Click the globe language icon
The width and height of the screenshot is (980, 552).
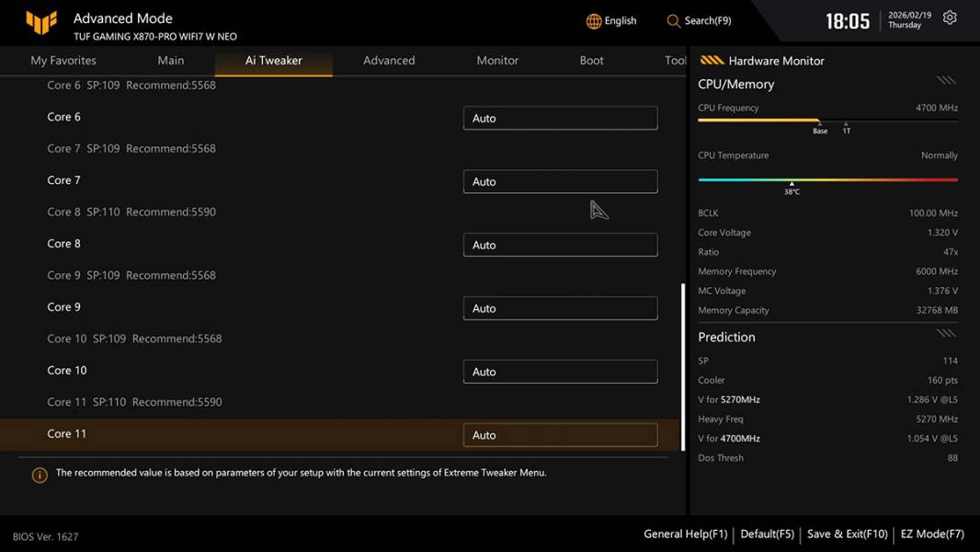pos(594,21)
